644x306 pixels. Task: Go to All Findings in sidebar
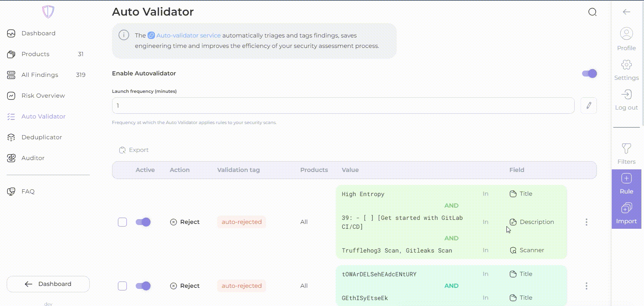[x=40, y=75]
